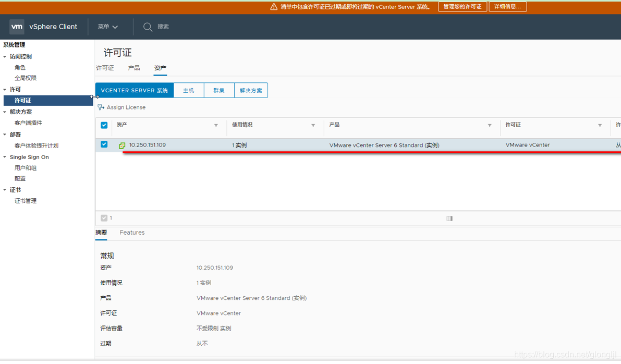Viewport: 621px width, 364px height.
Task: Open the 菜单 dropdown menu
Action: click(108, 27)
